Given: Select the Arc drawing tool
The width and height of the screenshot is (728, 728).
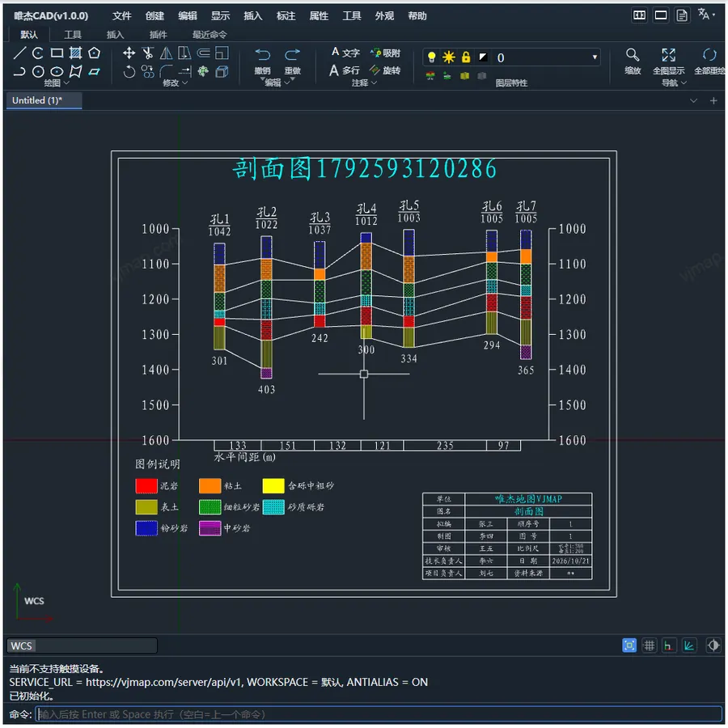Looking at the screenshot, I should [38, 53].
